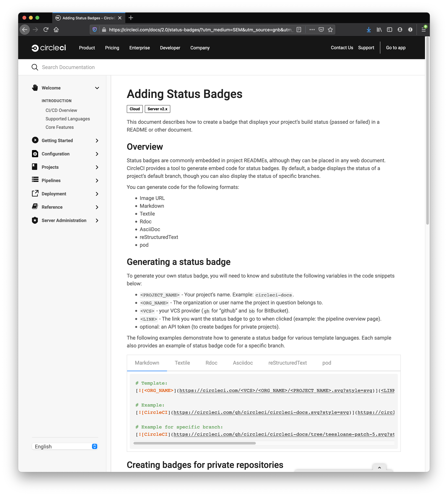This screenshot has width=448, height=496.
Task: Click the CircleCI logo in the header
Action: click(x=48, y=48)
